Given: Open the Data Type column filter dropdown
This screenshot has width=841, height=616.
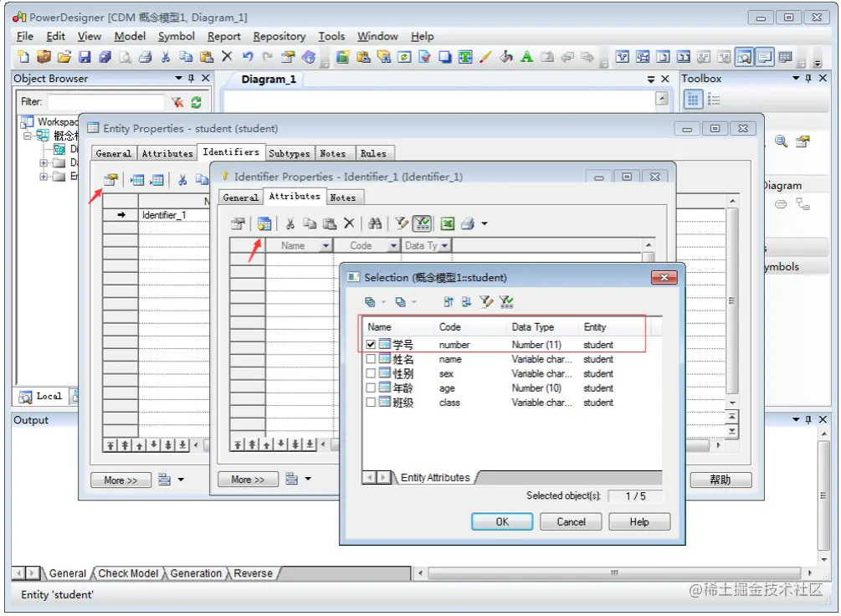Looking at the screenshot, I should coord(445,246).
